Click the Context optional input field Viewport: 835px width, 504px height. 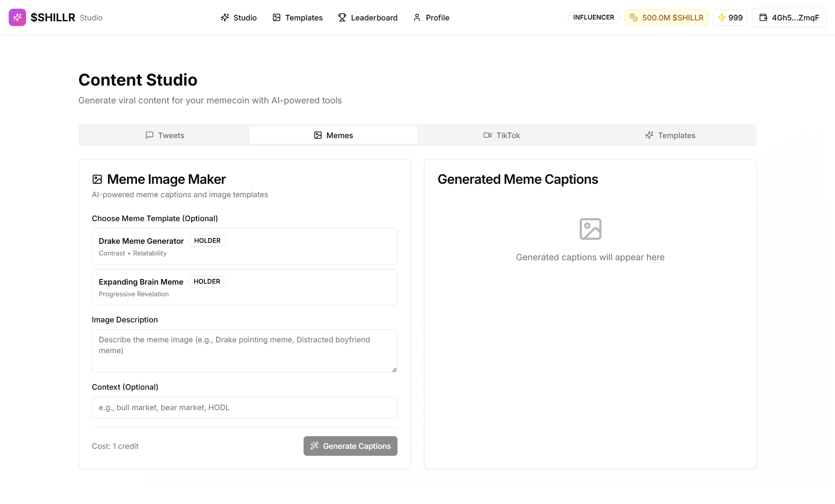tap(244, 408)
